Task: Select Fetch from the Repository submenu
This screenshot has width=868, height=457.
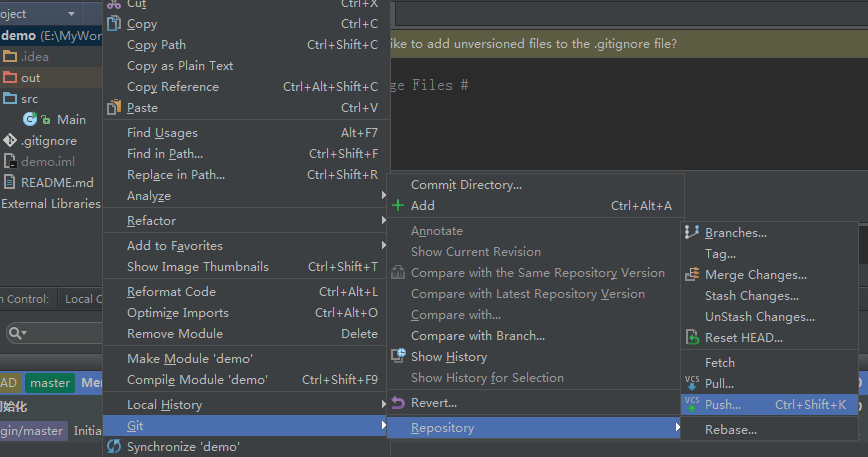Action: tap(720, 363)
